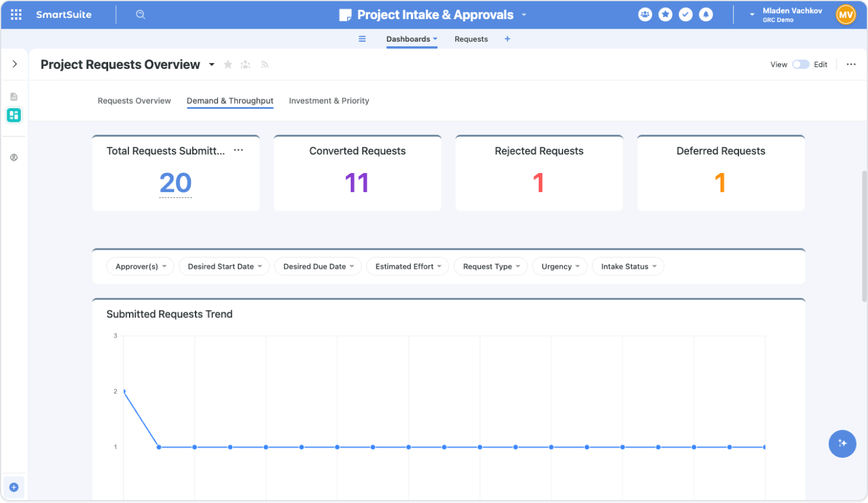Open the more options ellipsis near Edit
This screenshot has width=868, height=503.
click(851, 64)
